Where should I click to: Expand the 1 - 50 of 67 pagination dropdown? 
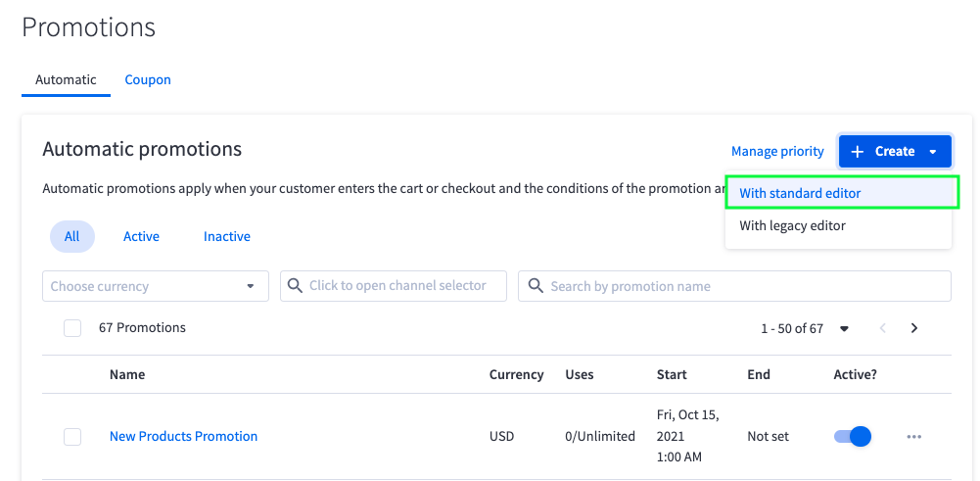844,328
